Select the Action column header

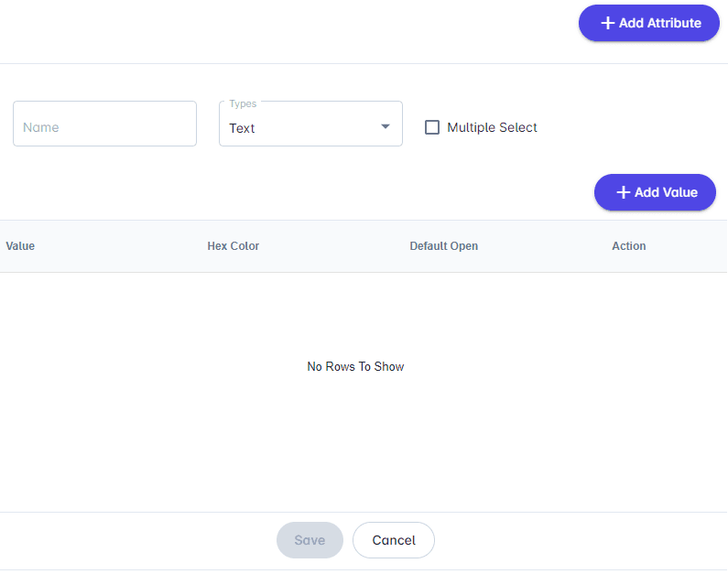pyautogui.click(x=629, y=246)
